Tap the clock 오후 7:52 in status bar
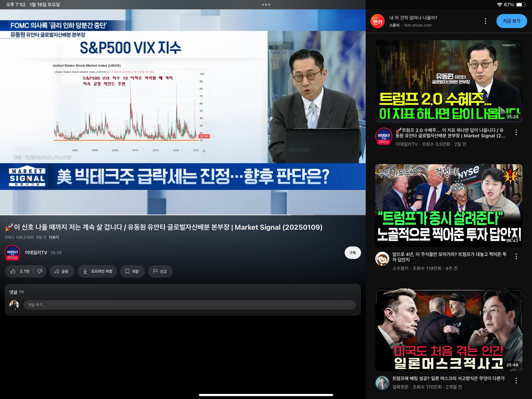 point(16,4)
